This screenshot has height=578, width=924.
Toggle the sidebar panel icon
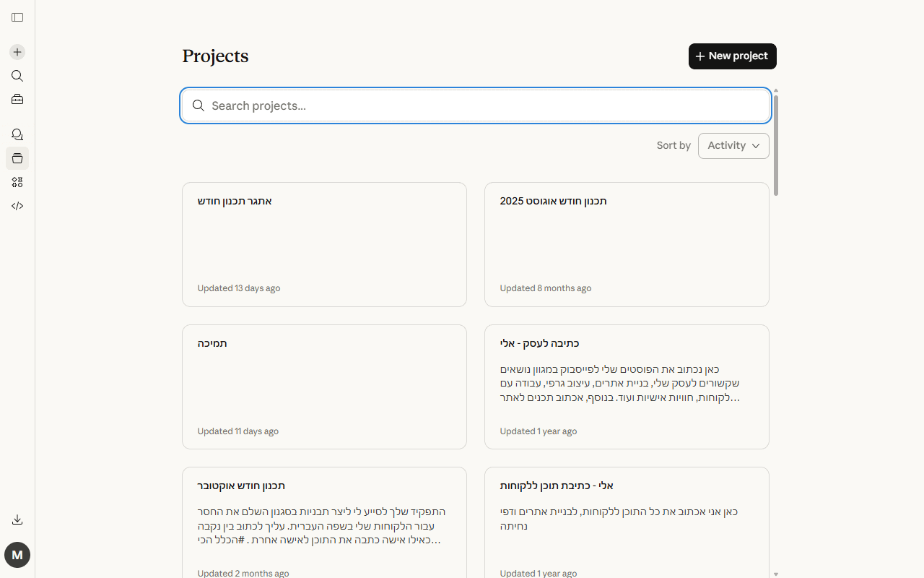tap(17, 17)
